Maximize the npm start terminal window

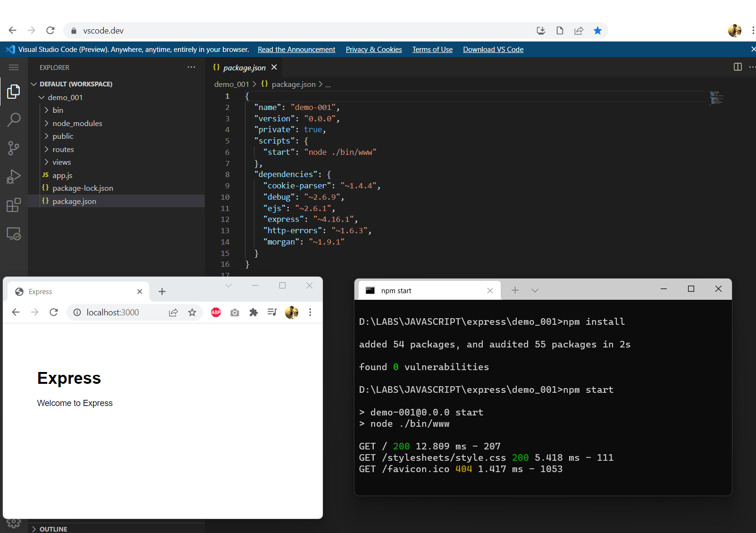pyautogui.click(x=691, y=289)
